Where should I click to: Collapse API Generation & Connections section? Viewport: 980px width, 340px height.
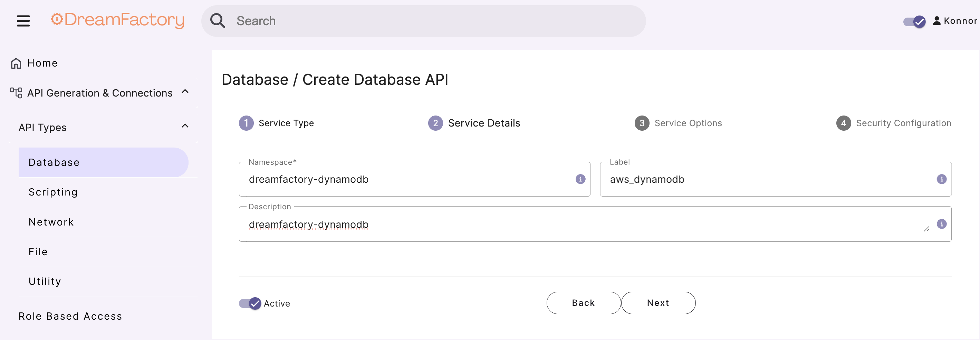click(185, 92)
